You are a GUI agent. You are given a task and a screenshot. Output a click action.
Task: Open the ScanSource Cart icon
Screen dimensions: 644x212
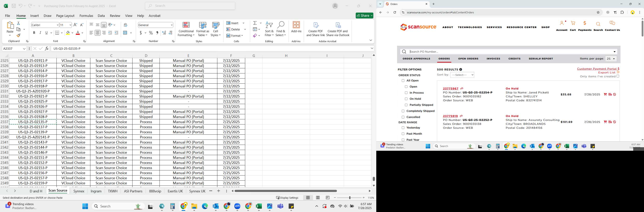tap(573, 23)
